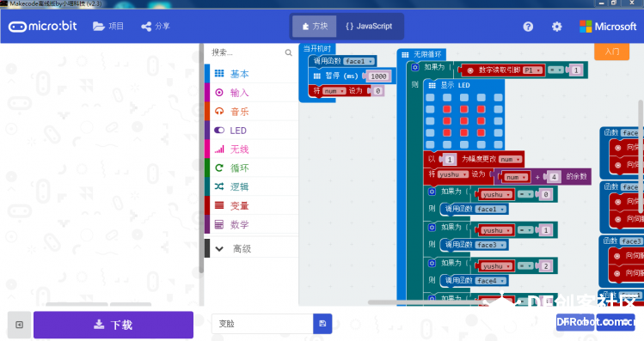644x341 pixels.
Task: Toggle the second-row second-column lit LED
Action: (x=447, y=109)
